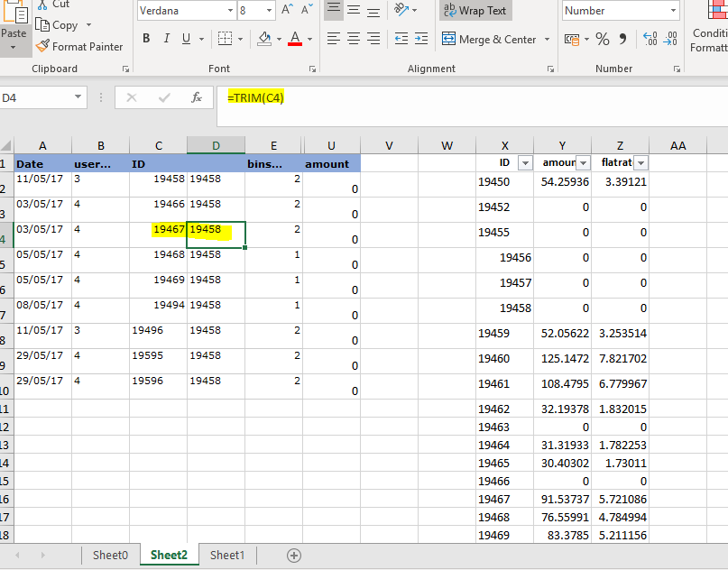Open the underline style dropdown arrow
728x570 pixels.
point(201,40)
